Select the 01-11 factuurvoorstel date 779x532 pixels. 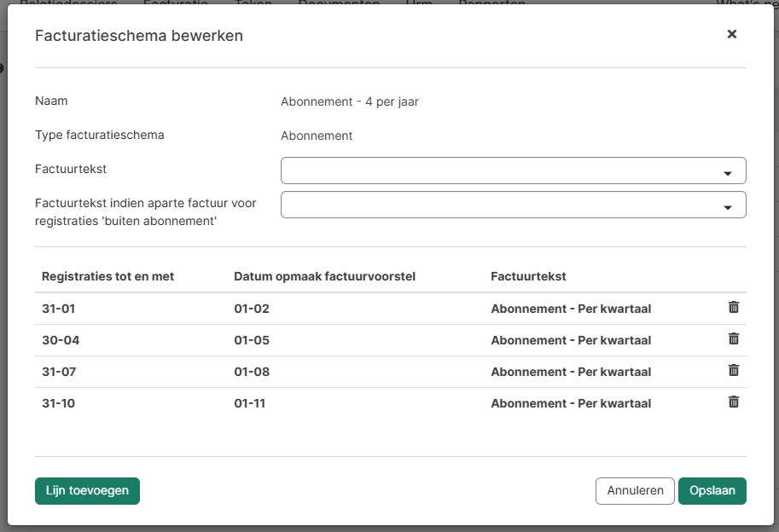pos(250,403)
